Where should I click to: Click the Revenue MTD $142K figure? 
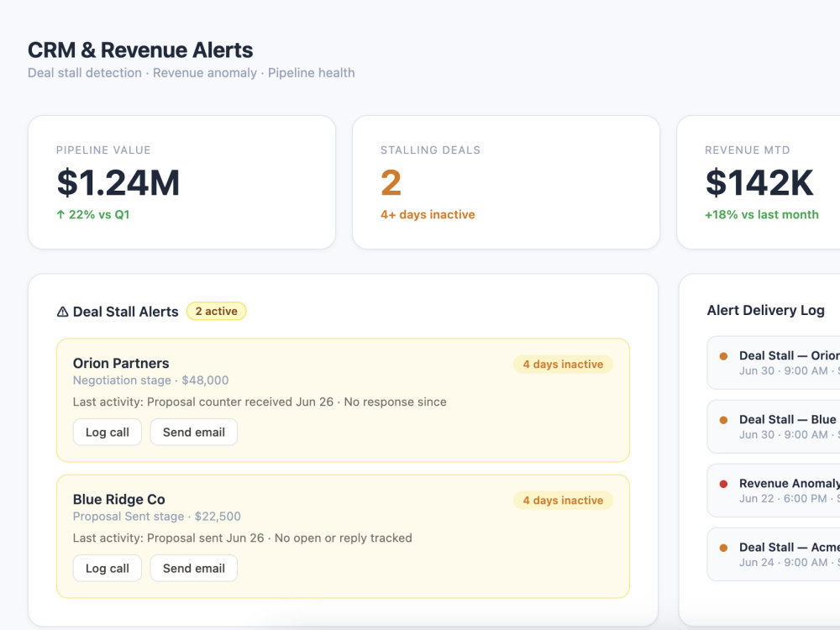(x=759, y=182)
